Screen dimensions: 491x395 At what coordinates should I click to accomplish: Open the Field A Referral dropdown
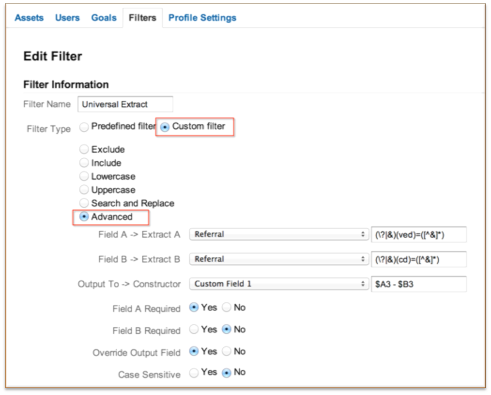point(279,234)
